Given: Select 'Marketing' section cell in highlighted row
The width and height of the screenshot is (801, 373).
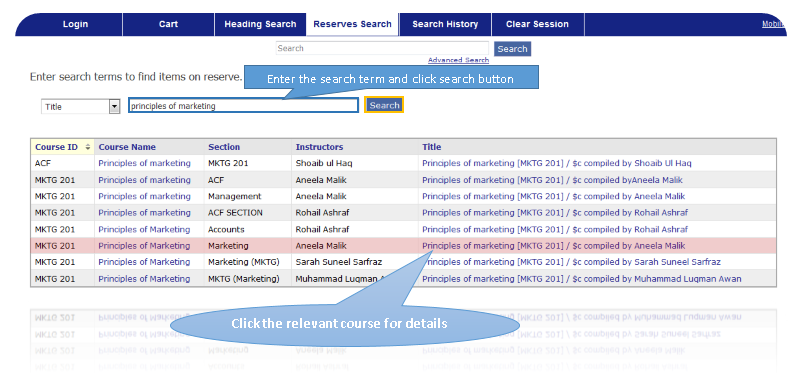Looking at the screenshot, I should pos(248,246).
